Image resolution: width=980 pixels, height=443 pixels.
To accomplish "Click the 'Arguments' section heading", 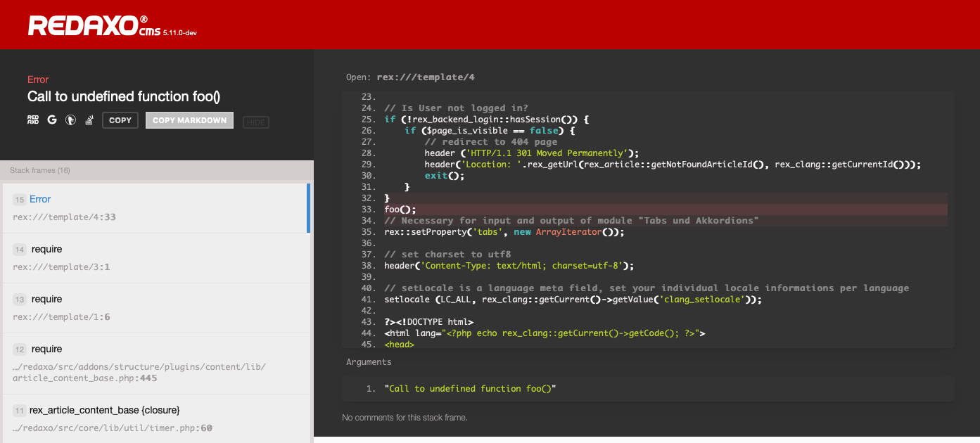I will pyautogui.click(x=369, y=362).
